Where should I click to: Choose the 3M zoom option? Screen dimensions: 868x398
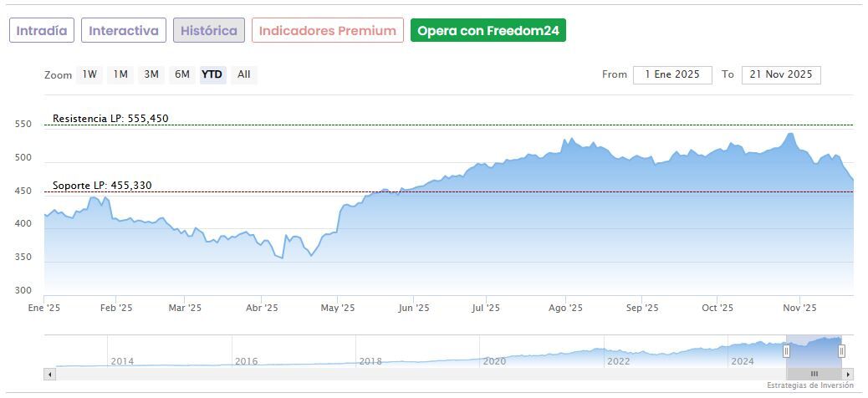coord(151,74)
